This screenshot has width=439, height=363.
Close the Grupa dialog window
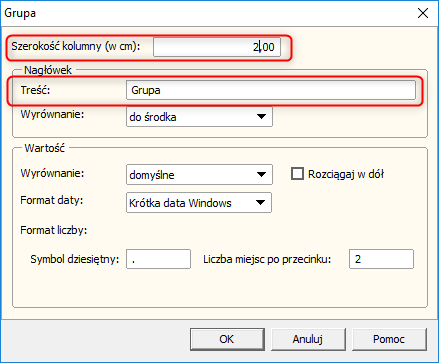pyautogui.click(x=423, y=13)
